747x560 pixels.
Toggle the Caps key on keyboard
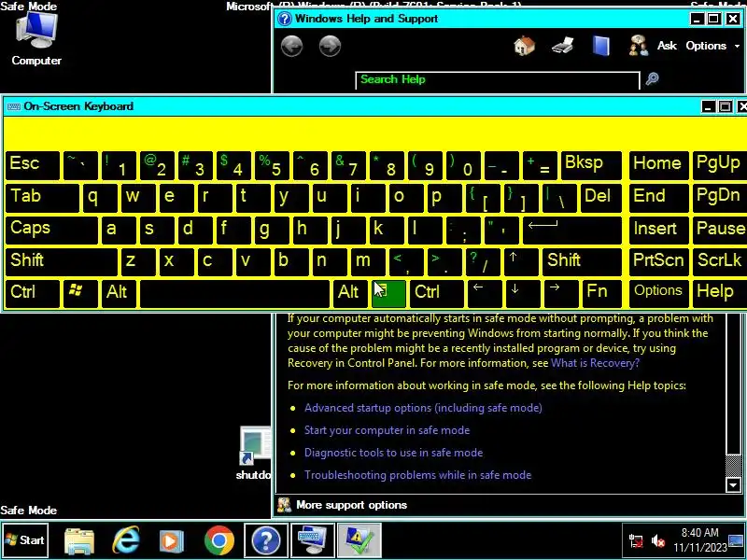[x=51, y=229]
